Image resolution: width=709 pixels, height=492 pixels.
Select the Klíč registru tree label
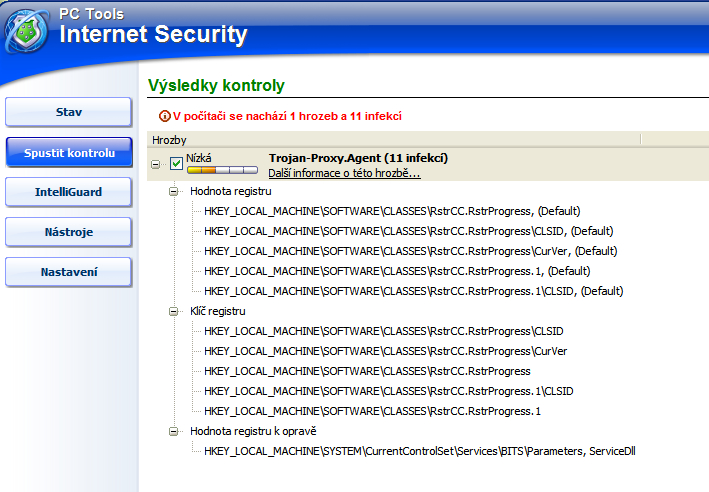coord(217,311)
